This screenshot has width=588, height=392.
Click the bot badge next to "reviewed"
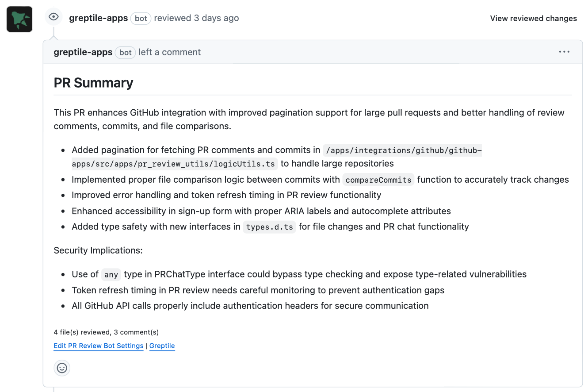(x=141, y=19)
